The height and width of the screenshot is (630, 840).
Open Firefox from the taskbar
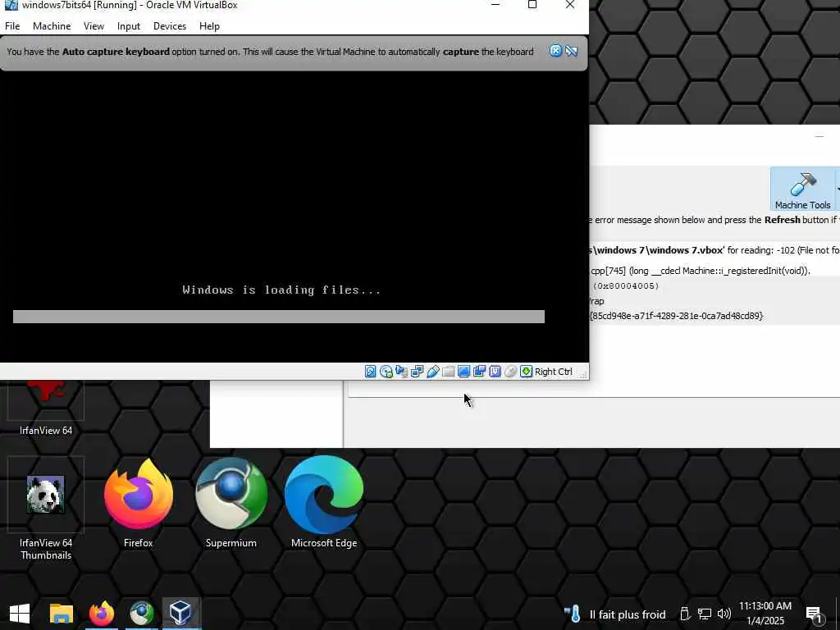click(x=102, y=614)
